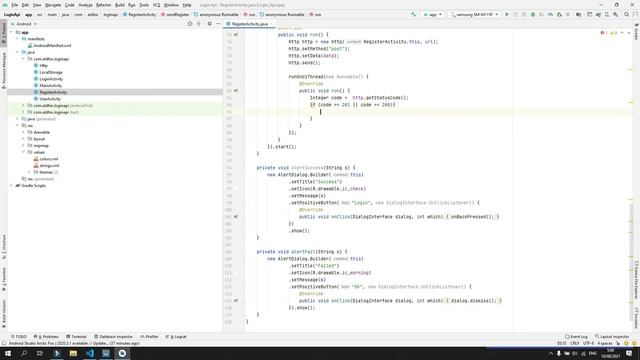Expand the Gradle Scripts node
Viewport: 640px width, 360px height.
coord(11,186)
